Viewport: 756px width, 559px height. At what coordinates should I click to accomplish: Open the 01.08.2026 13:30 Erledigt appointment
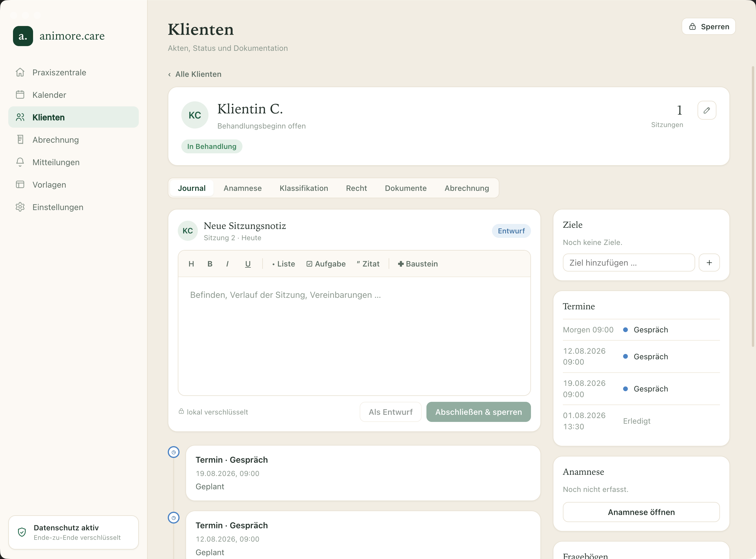coord(641,421)
